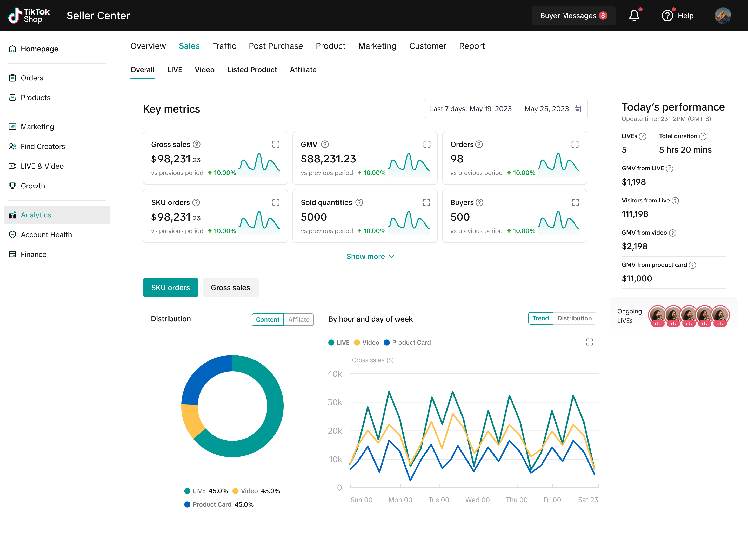Screen dimensions: 748x560
Task: Open Buyer Messages button
Action: 573,16
